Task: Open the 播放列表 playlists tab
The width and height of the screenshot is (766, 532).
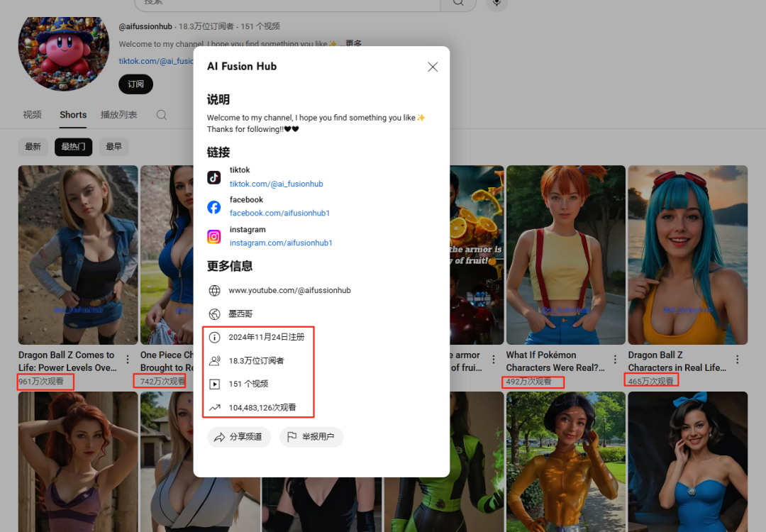Action: pyautogui.click(x=118, y=115)
